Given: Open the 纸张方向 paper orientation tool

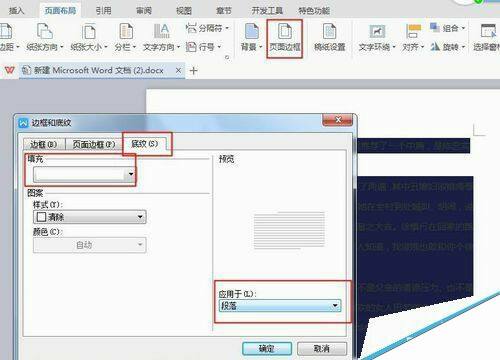Looking at the screenshot, I should tap(45, 37).
